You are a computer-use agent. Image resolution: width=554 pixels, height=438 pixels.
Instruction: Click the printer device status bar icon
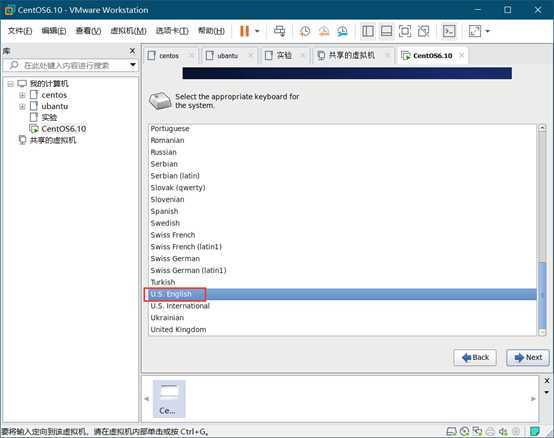tap(490, 431)
